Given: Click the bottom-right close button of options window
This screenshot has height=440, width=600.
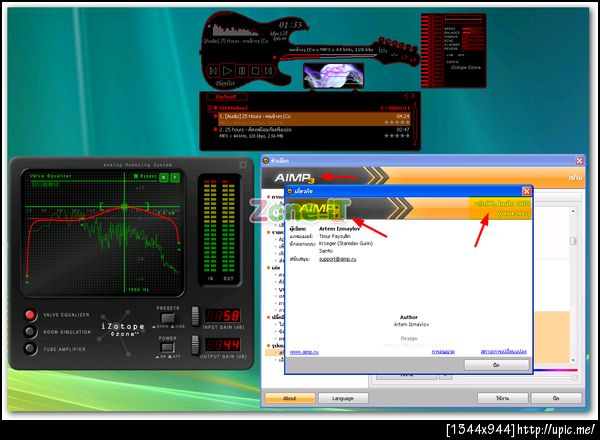Looking at the screenshot, I should (556, 398).
